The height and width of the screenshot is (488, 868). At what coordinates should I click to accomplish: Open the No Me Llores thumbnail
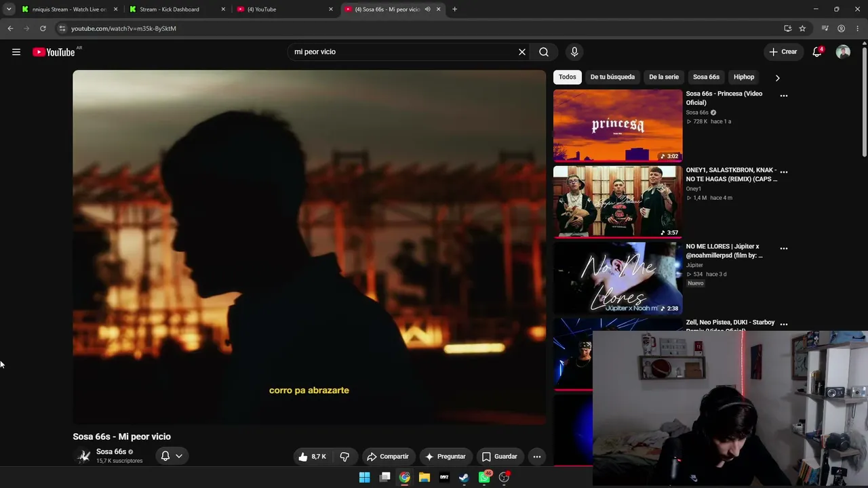[x=618, y=278]
